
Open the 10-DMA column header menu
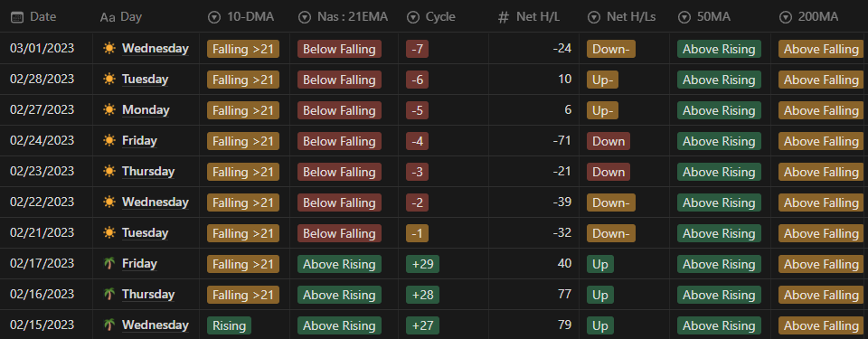pyautogui.click(x=245, y=17)
